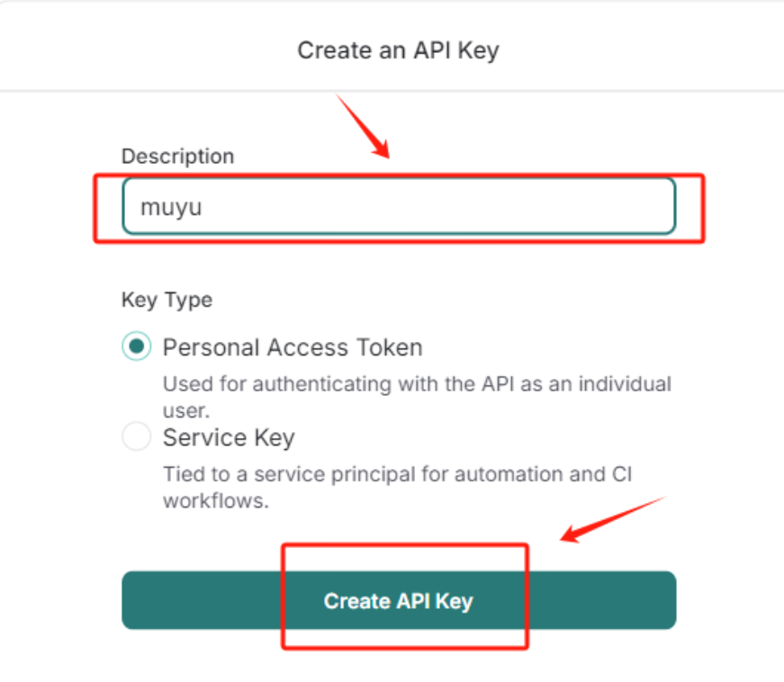The width and height of the screenshot is (784, 682).
Task: Submit the form with the teal button
Action: click(x=398, y=600)
